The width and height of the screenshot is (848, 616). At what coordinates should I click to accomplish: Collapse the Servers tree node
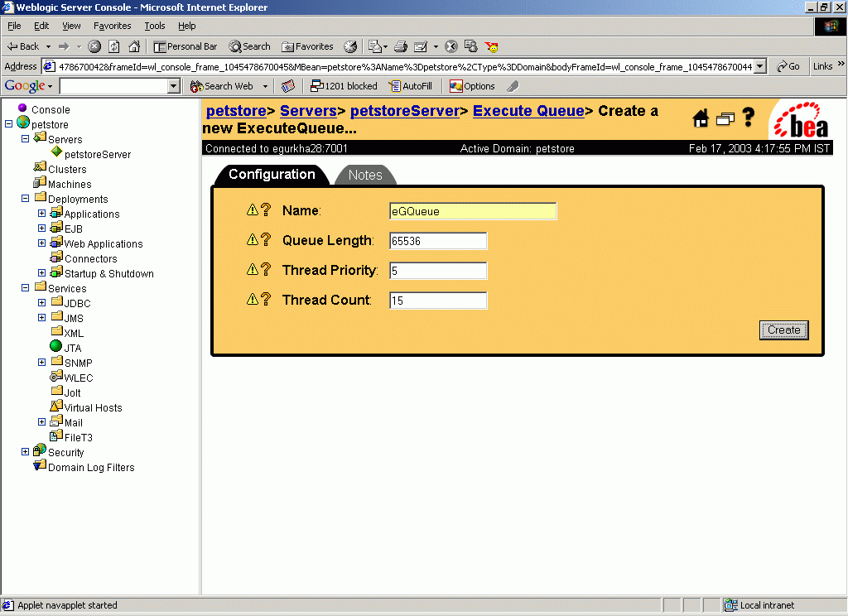click(x=25, y=138)
